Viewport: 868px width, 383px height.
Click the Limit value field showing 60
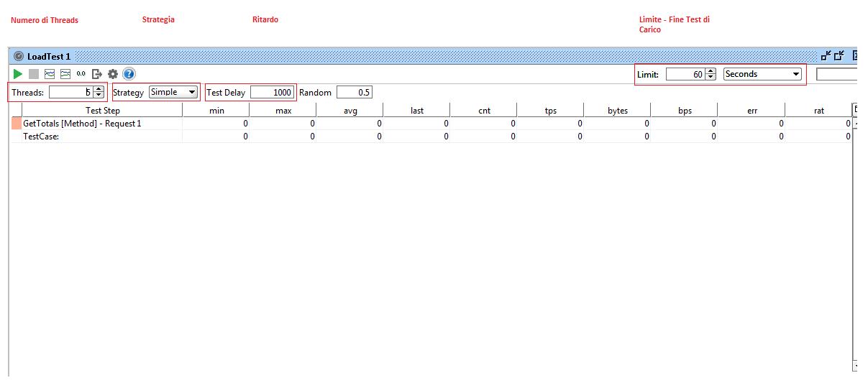click(685, 74)
